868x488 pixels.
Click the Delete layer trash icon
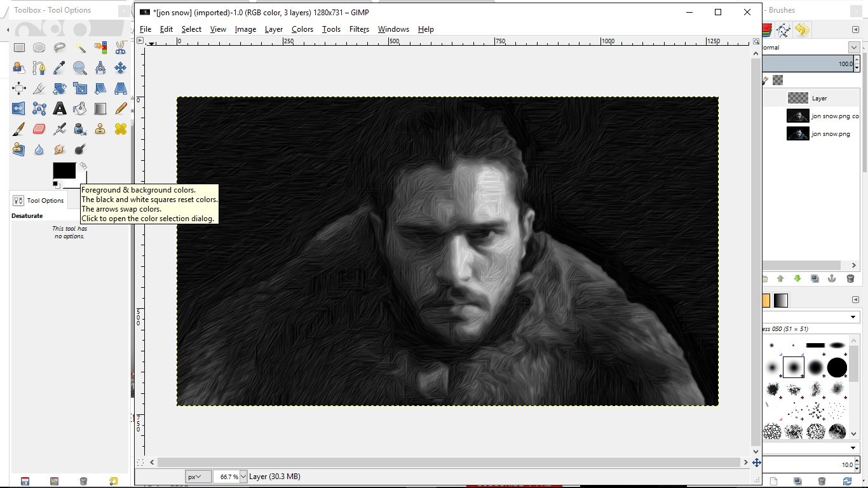(x=850, y=278)
